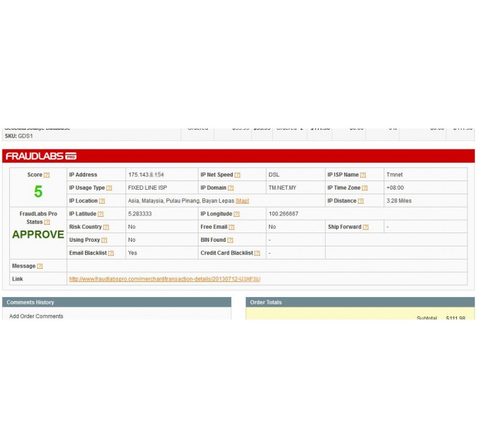Click the FraudLabs Pro logo
This screenshot has height=448, width=478.
point(41,156)
